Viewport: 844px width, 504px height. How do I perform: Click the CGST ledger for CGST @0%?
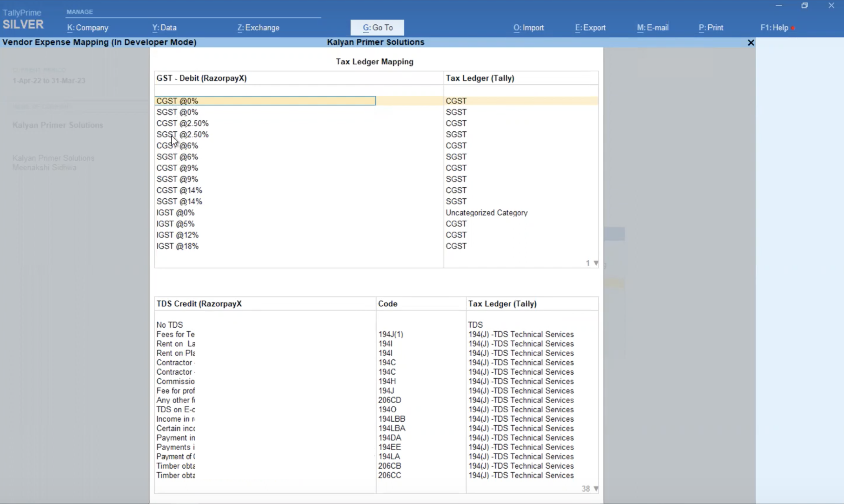[x=456, y=101]
